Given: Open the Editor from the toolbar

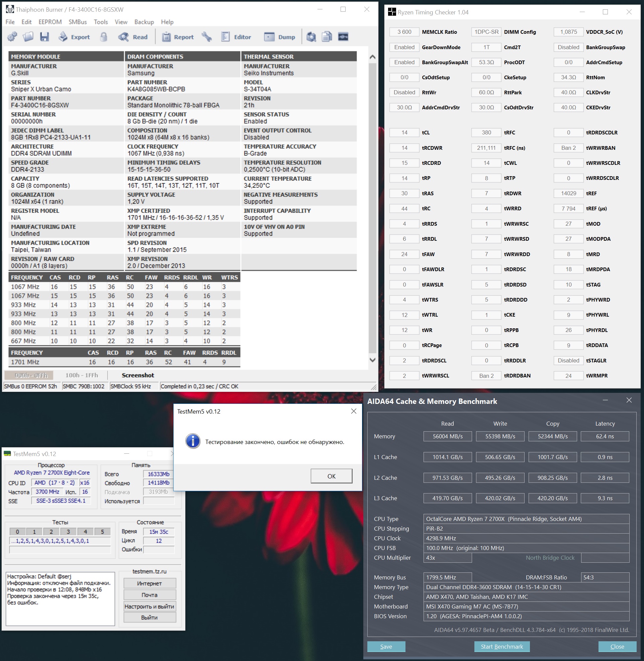Looking at the screenshot, I should point(236,37).
